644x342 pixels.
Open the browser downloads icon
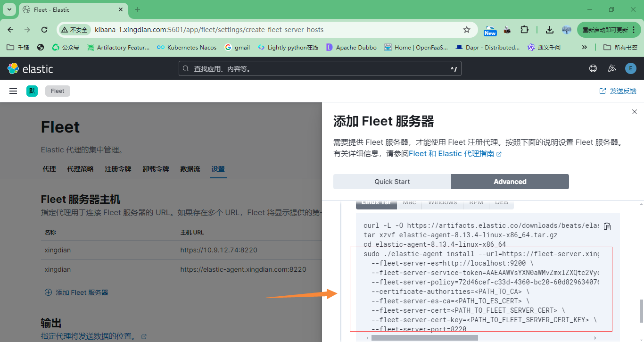pyautogui.click(x=549, y=30)
